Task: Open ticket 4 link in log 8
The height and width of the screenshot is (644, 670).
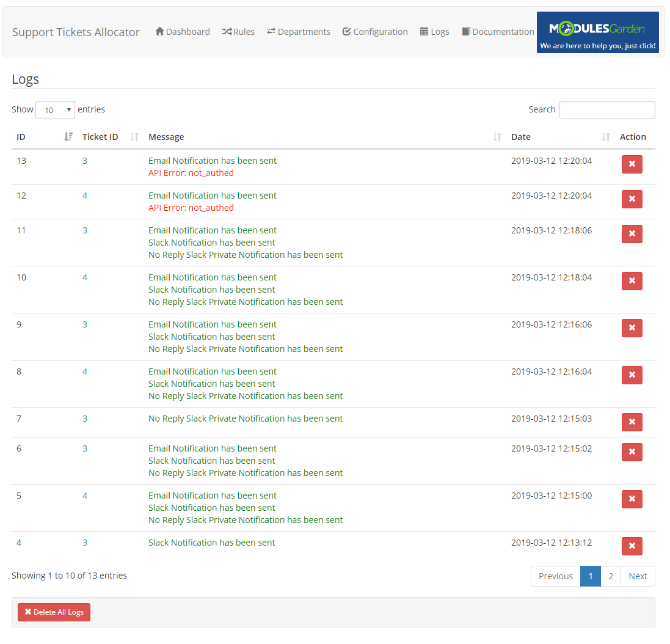Action: point(85,371)
